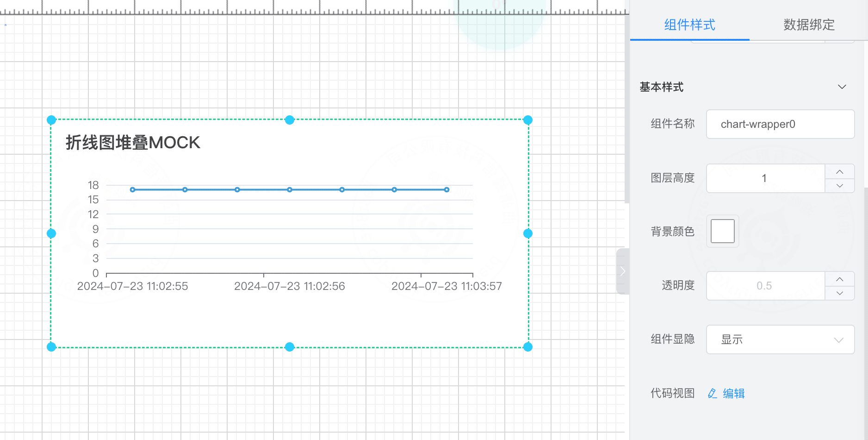Switch to the 数据绑定 tab
Viewport: 868px width, 440px height.
pyautogui.click(x=809, y=25)
